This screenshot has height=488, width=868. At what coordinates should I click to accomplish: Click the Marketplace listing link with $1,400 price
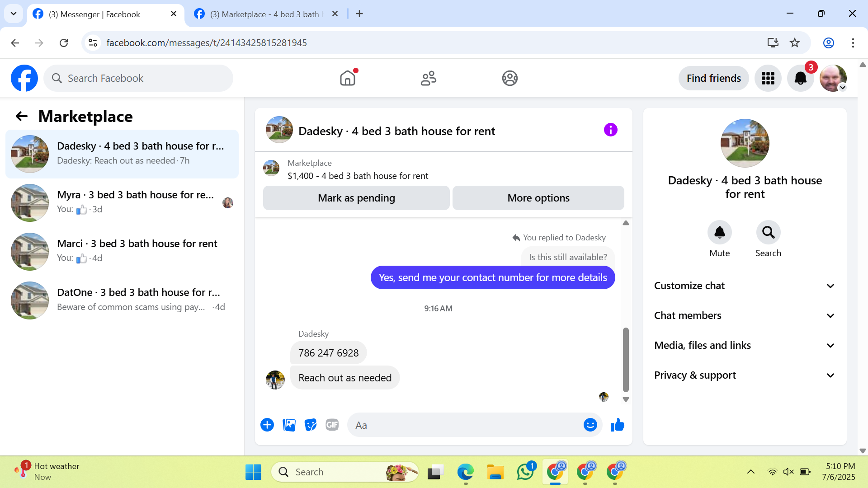pos(358,176)
